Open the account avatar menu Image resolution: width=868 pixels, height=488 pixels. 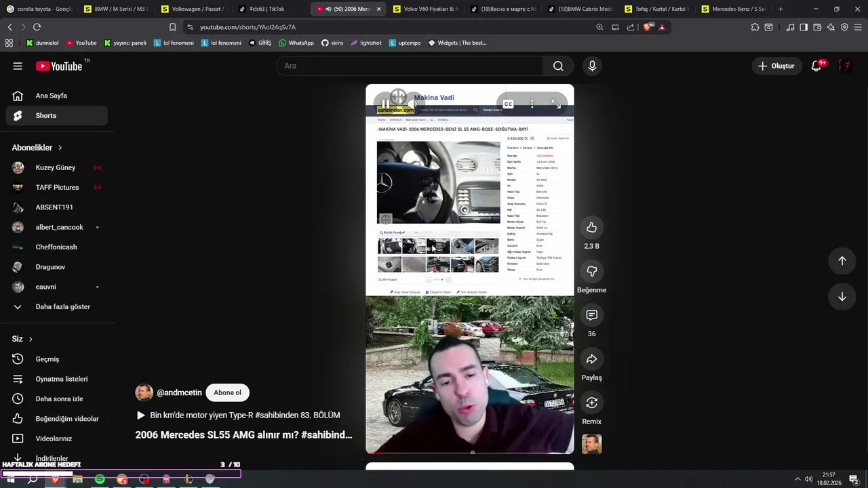coord(845,66)
